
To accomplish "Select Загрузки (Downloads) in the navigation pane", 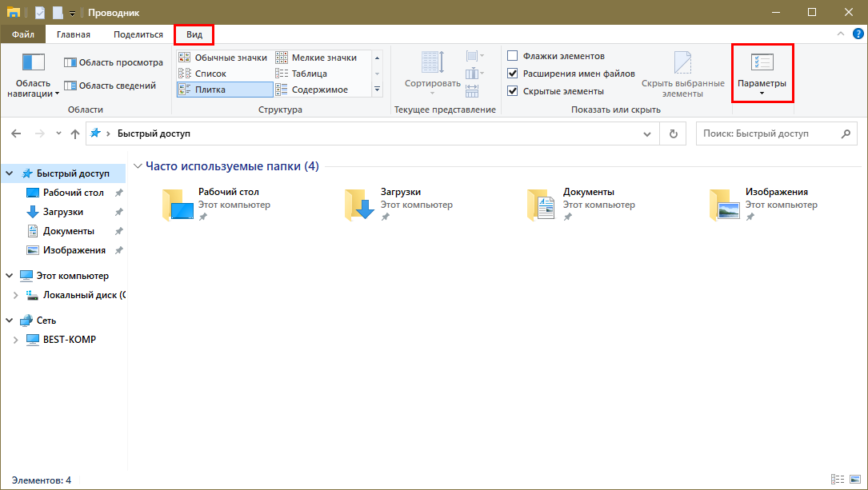I will click(62, 212).
